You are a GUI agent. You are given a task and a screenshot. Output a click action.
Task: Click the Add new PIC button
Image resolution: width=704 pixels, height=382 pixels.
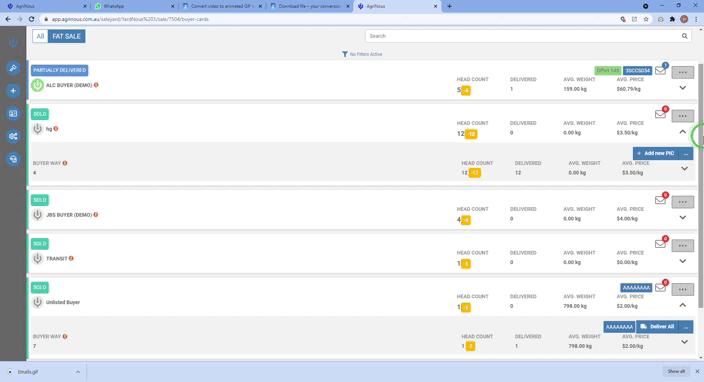[x=656, y=154]
